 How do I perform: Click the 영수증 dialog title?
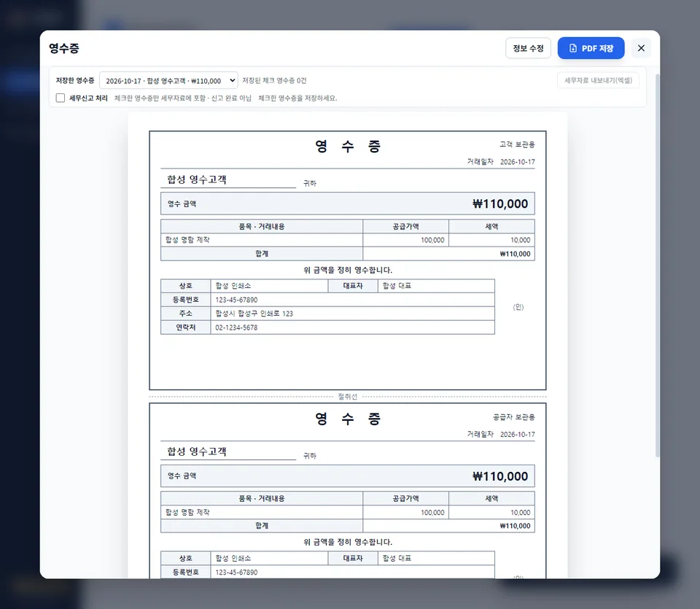pos(64,48)
